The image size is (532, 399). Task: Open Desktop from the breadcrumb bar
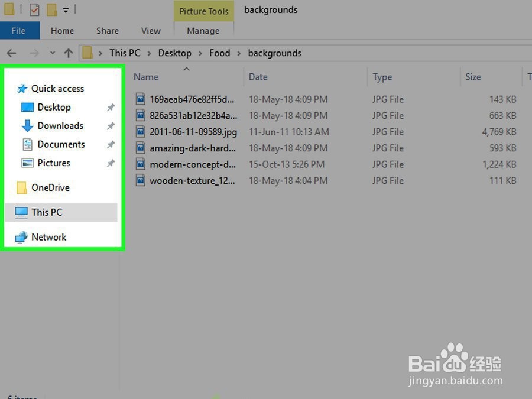pyautogui.click(x=174, y=53)
